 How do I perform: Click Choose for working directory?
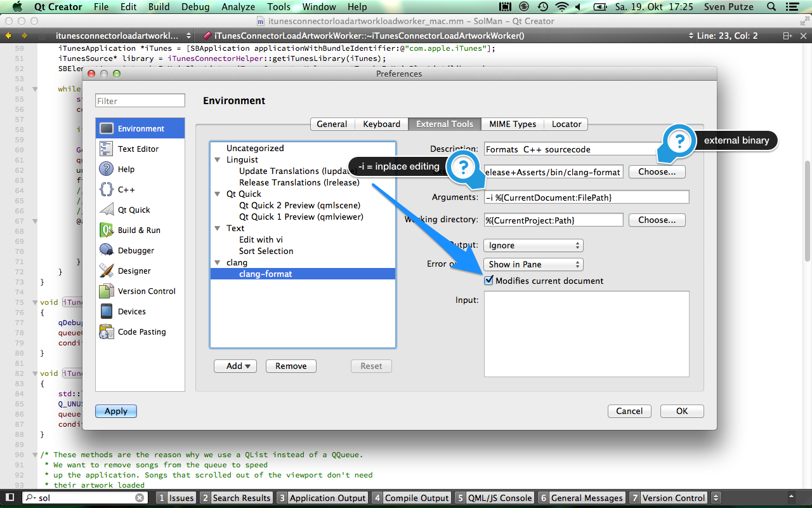(657, 220)
